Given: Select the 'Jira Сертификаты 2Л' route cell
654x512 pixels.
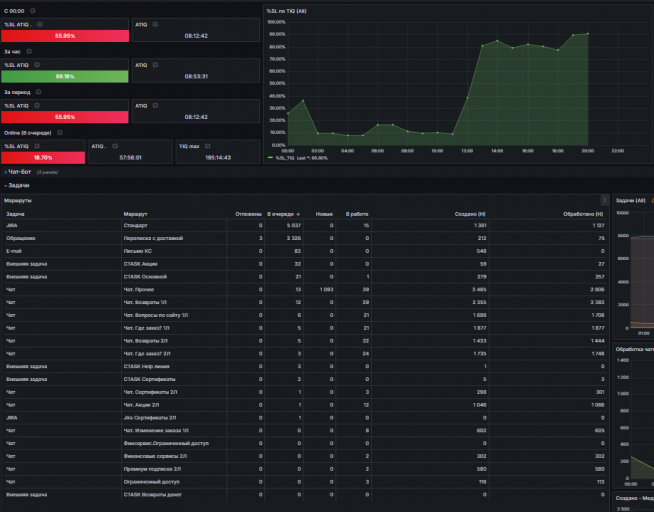Looking at the screenshot, I should pyautogui.click(x=174, y=418).
